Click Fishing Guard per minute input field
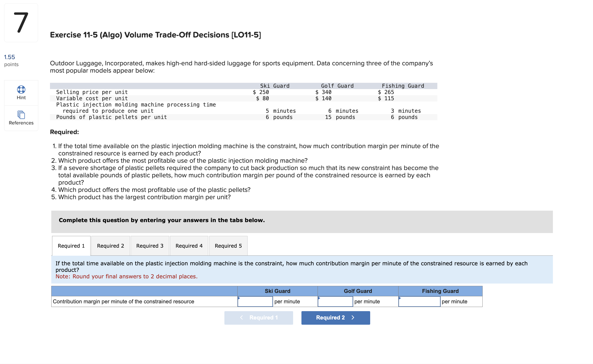This screenshot has height=364, width=593. click(x=419, y=302)
